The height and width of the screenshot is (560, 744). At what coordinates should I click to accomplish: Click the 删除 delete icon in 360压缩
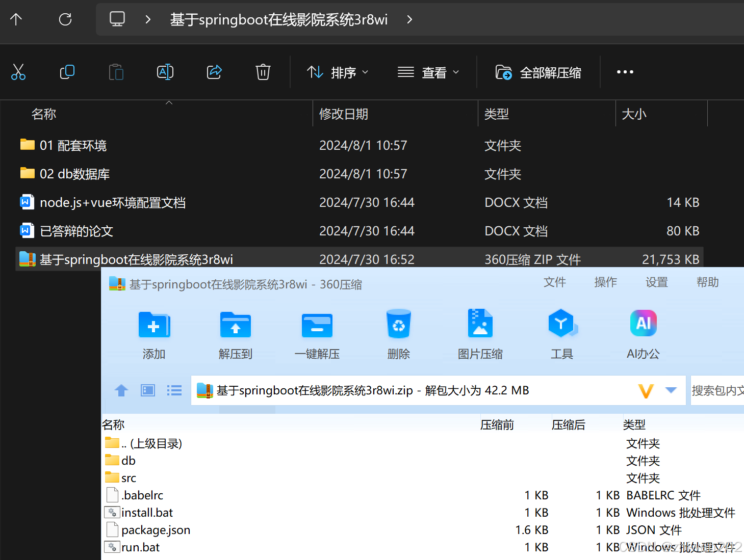point(399,334)
